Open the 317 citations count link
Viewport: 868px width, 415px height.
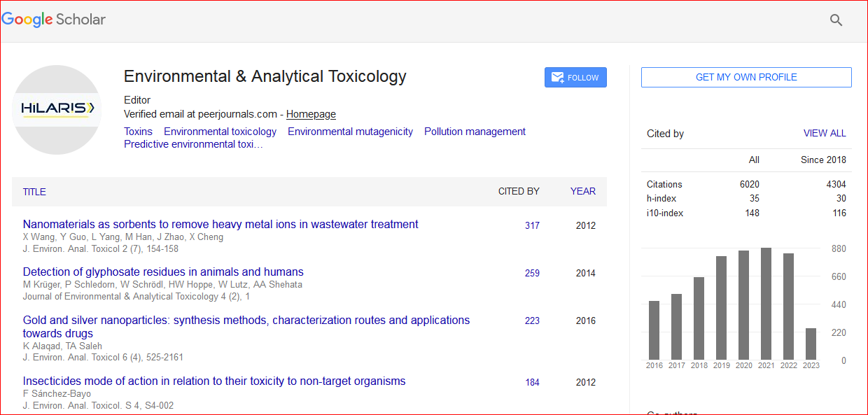[532, 225]
